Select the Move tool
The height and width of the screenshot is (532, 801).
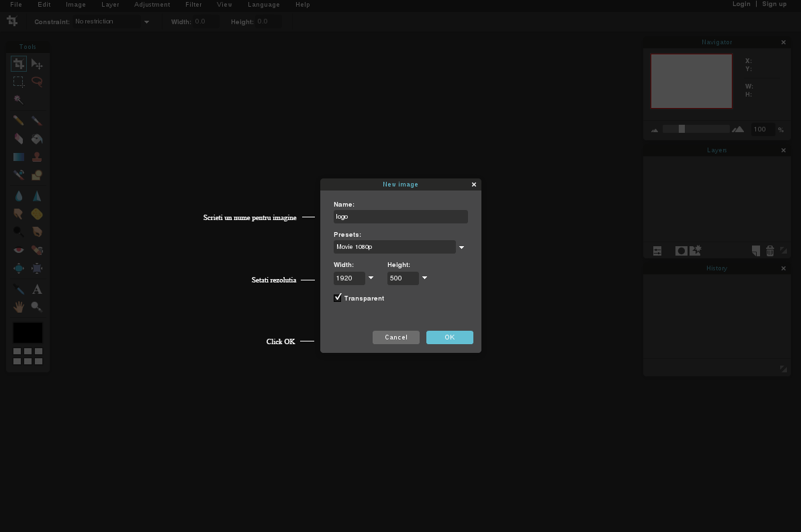click(37, 64)
